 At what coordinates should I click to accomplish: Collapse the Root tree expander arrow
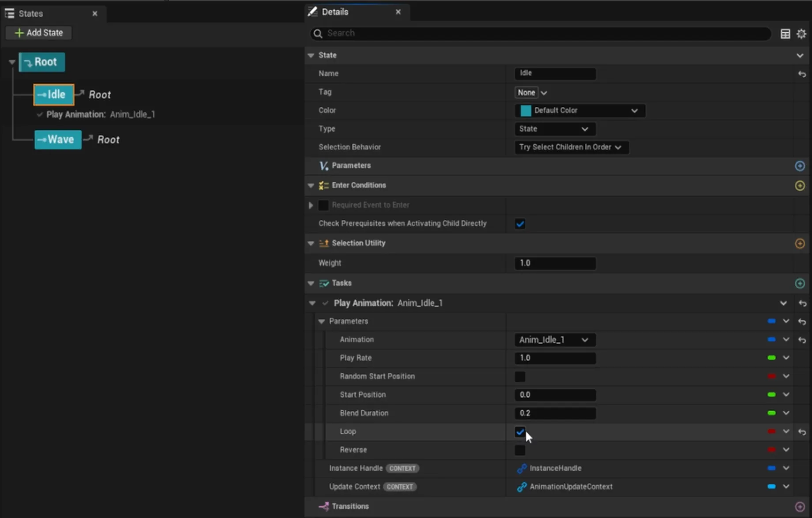click(12, 62)
